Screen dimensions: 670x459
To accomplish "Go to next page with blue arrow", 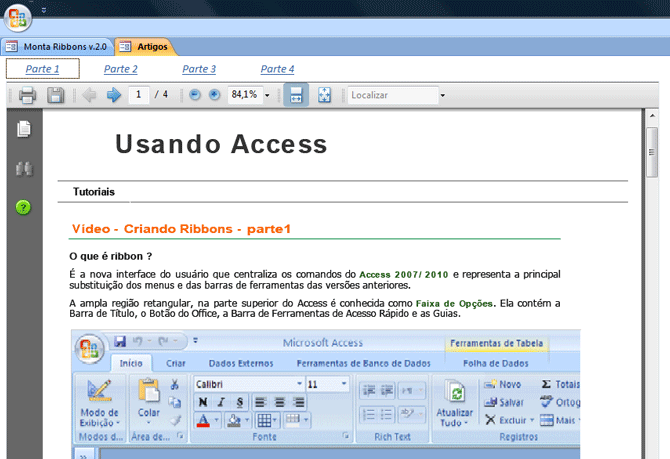I will coord(114,95).
